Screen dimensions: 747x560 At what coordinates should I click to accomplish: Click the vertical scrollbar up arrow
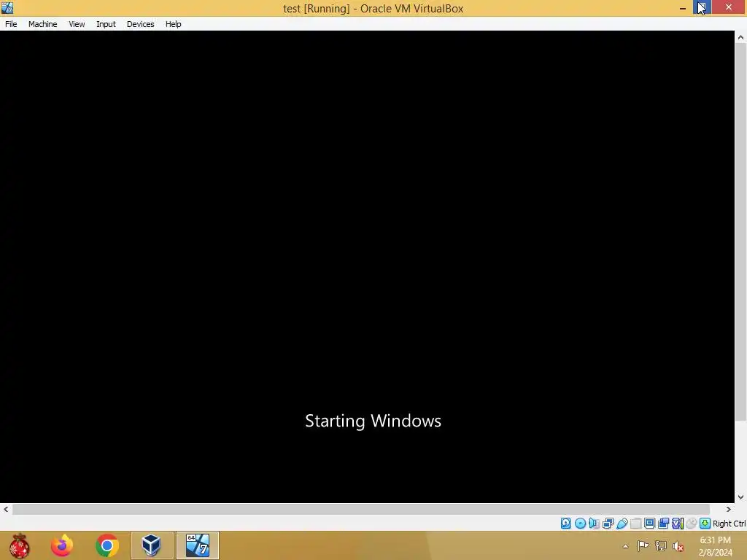point(740,37)
